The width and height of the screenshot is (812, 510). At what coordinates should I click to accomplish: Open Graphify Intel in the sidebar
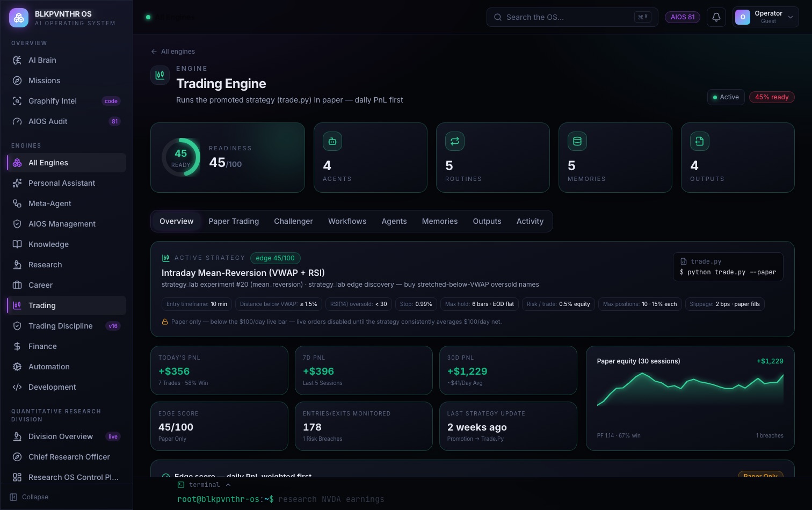[x=67, y=101]
